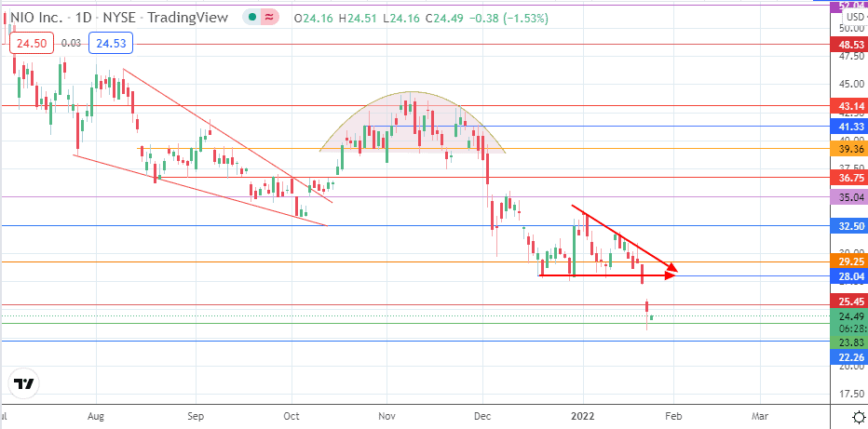Image resolution: width=868 pixels, height=429 pixels.
Task: Click the TradingView logo in the chart corner
Action: (x=23, y=383)
